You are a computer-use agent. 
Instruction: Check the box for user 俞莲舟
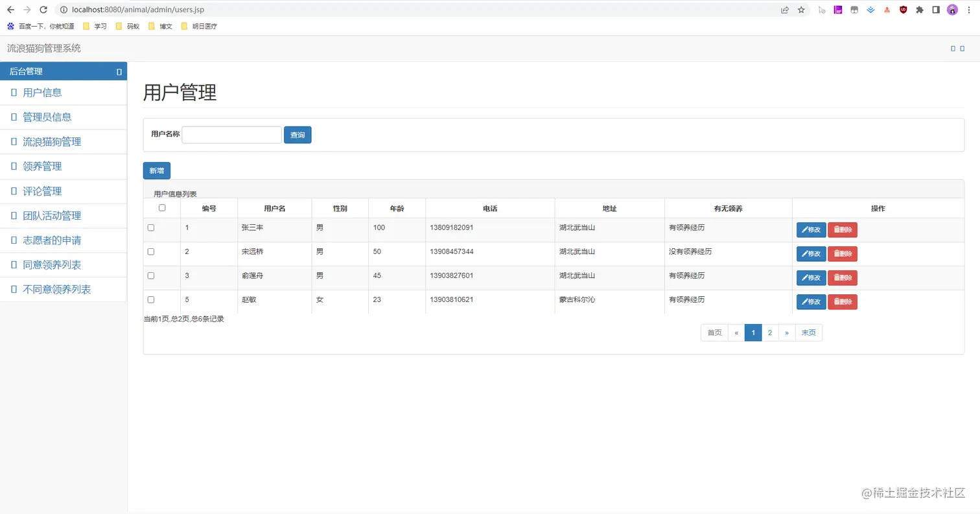pos(151,275)
